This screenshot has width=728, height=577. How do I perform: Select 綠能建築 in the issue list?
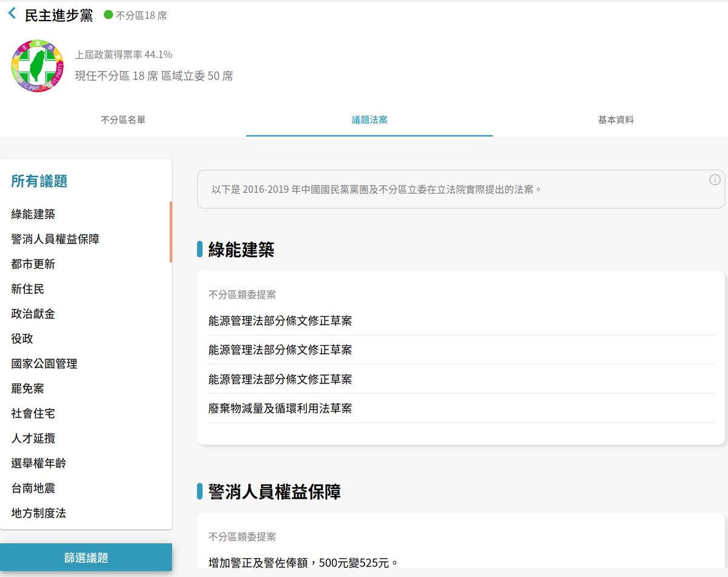[33, 214]
